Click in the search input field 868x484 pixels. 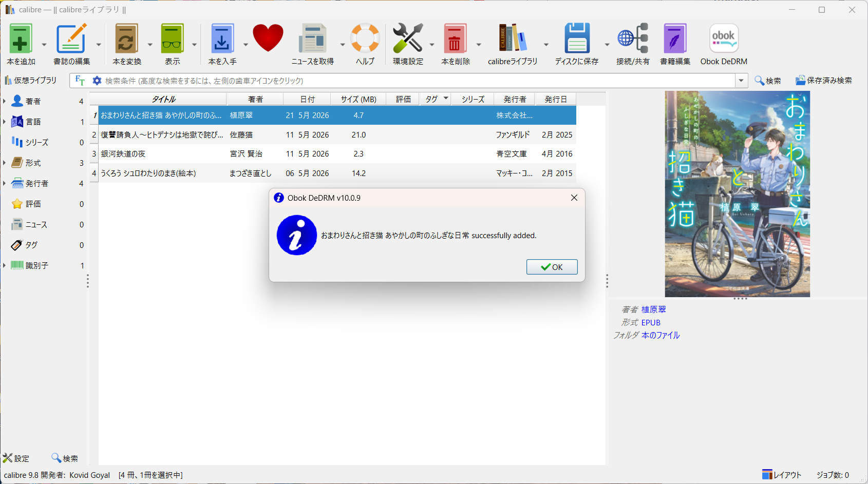click(419, 81)
